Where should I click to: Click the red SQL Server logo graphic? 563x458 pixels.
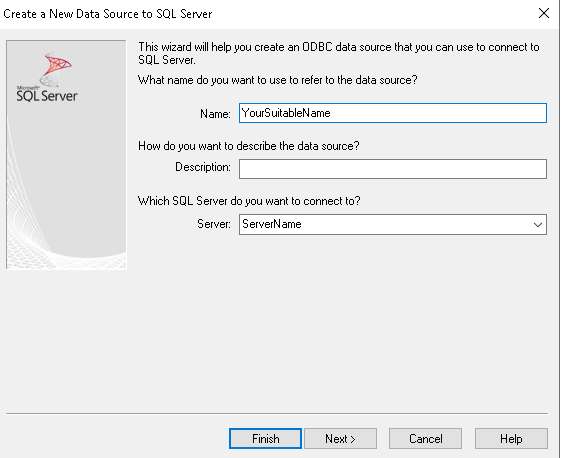55,69
